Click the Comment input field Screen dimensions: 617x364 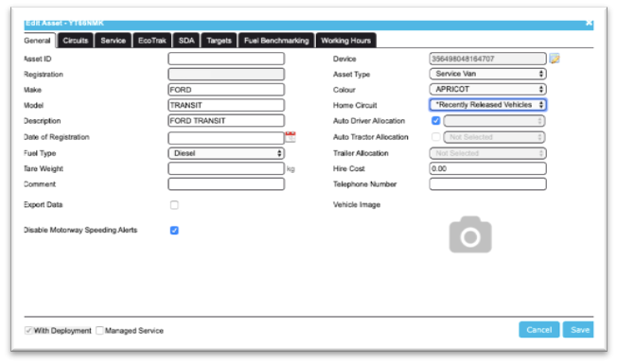[226, 184]
